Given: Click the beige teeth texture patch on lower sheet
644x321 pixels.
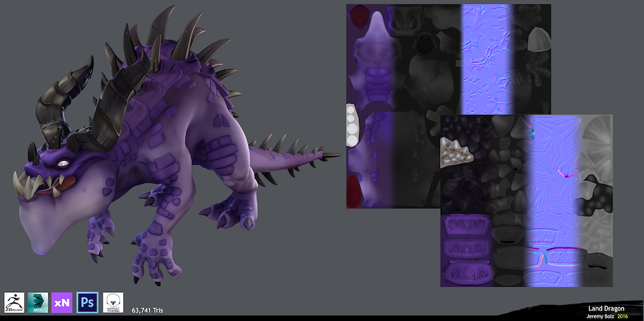Looking at the screenshot, I should (x=456, y=153).
